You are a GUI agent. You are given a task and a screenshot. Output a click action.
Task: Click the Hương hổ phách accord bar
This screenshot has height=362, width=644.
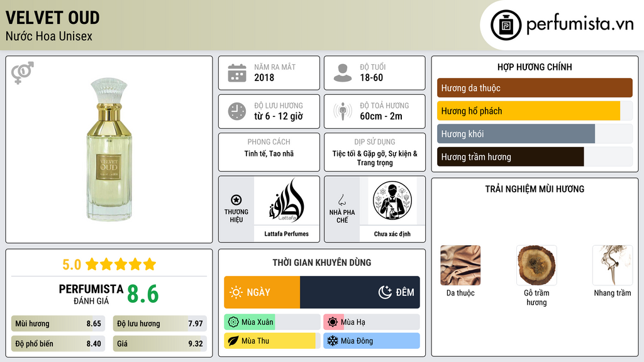[535, 111]
